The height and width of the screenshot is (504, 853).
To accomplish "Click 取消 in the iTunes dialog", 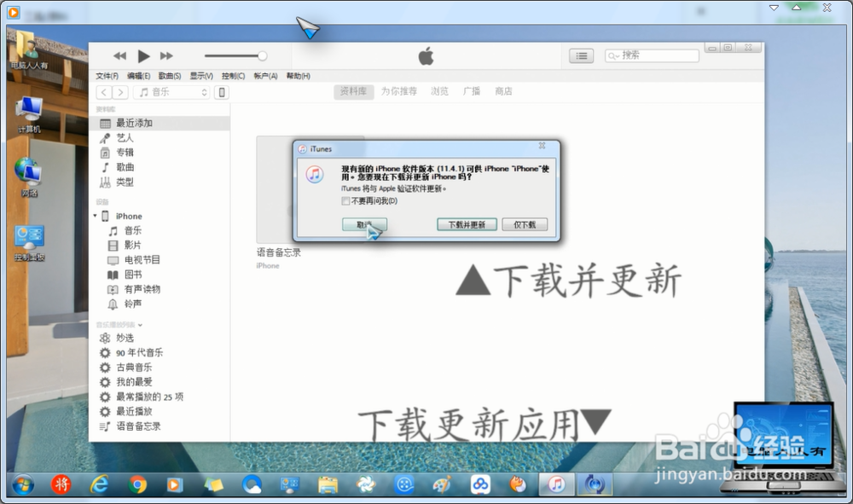I will tap(364, 224).
